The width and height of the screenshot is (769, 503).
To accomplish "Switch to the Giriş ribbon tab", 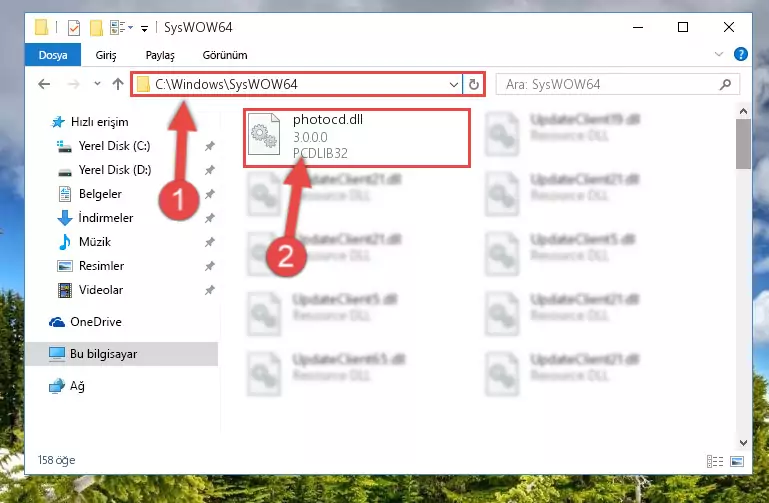I will (106, 55).
